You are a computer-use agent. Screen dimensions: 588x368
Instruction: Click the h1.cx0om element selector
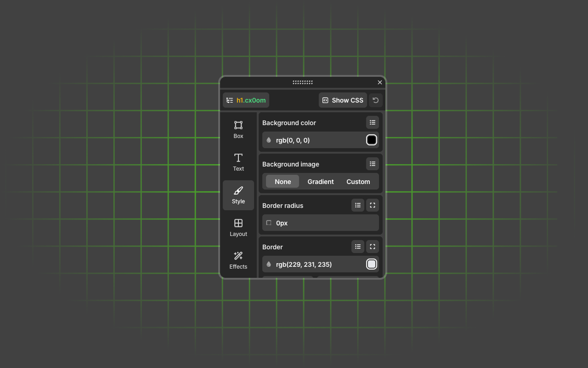(246, 100)
